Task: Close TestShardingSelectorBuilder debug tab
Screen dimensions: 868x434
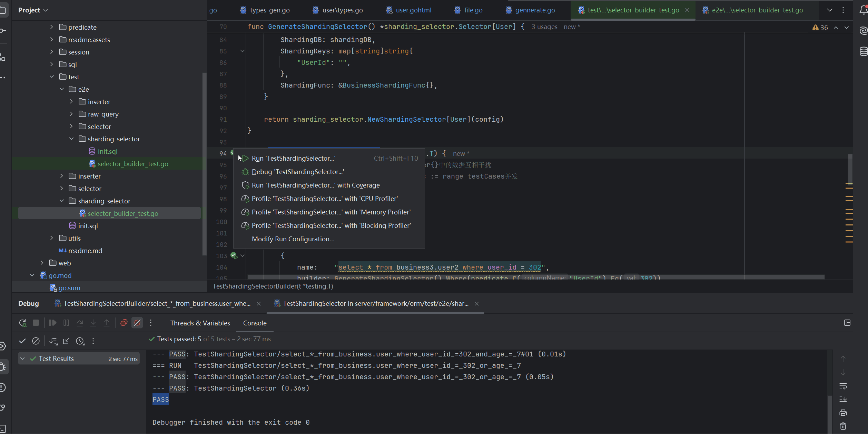Action: tap(259, 303)
